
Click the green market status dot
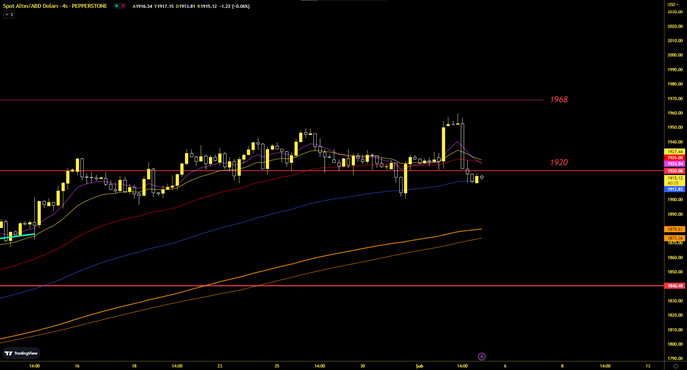pyautogui.click(x=117, y=6)
